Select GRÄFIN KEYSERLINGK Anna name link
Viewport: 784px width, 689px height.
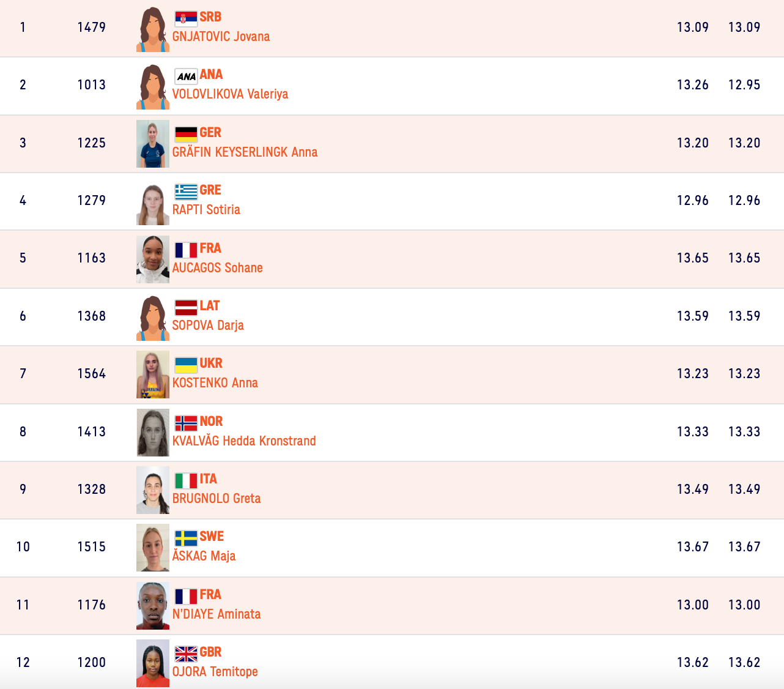point(245,152)
